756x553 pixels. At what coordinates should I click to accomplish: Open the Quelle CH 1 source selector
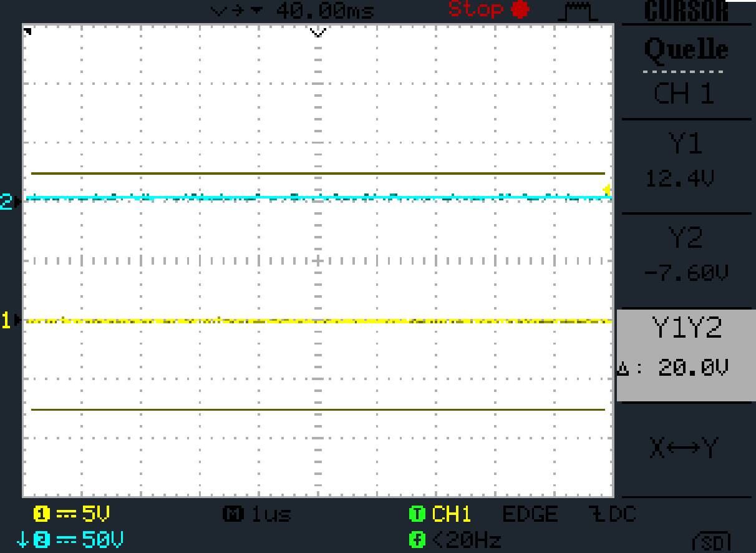[686, 71]
